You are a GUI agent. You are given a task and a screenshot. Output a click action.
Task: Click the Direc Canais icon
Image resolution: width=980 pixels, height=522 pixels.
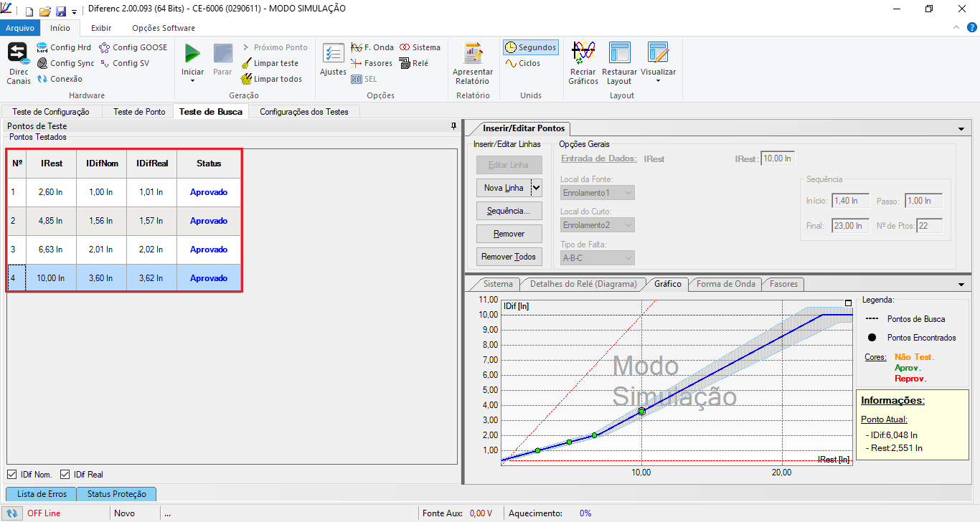18,54
